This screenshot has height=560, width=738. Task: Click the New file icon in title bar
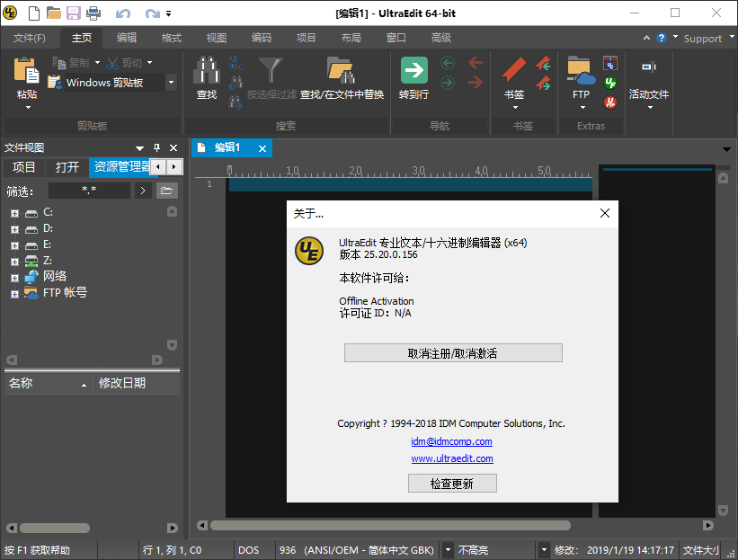[34, 13]
